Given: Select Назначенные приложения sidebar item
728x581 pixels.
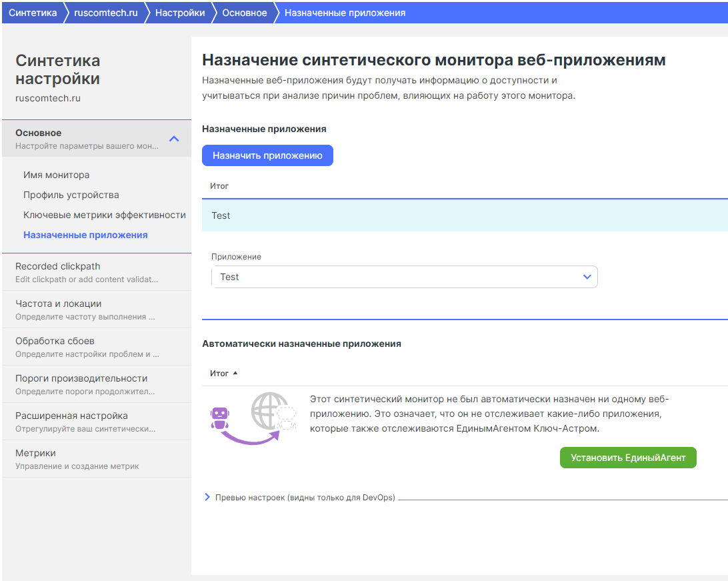Looking at the screenshot, I should [x=85, y=235].
